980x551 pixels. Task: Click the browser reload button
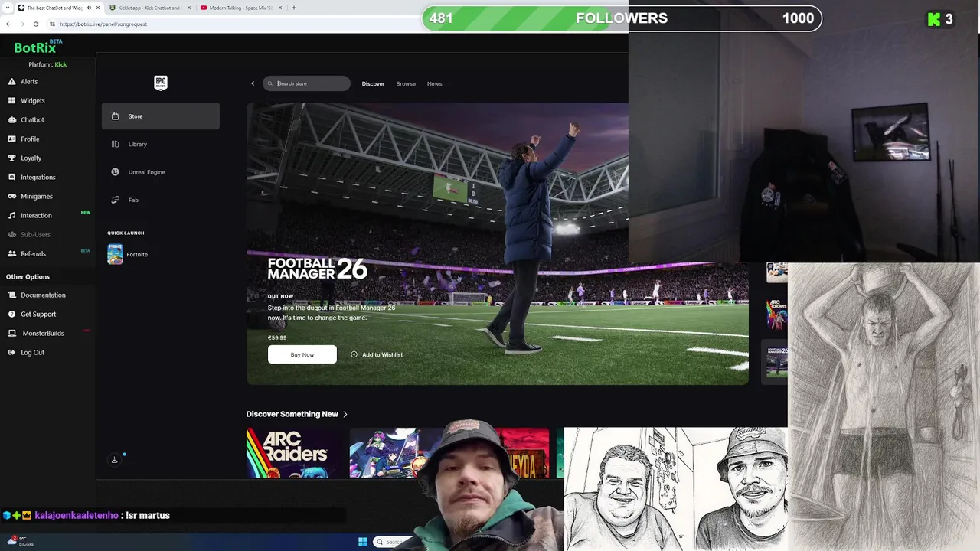35,24
